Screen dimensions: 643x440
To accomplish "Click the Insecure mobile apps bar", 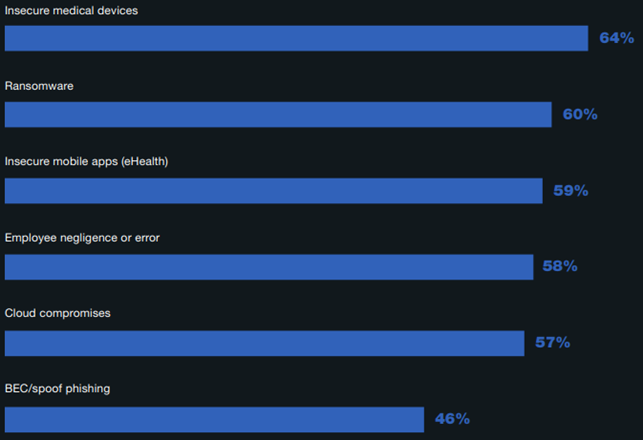I will [x=273, y=190].
